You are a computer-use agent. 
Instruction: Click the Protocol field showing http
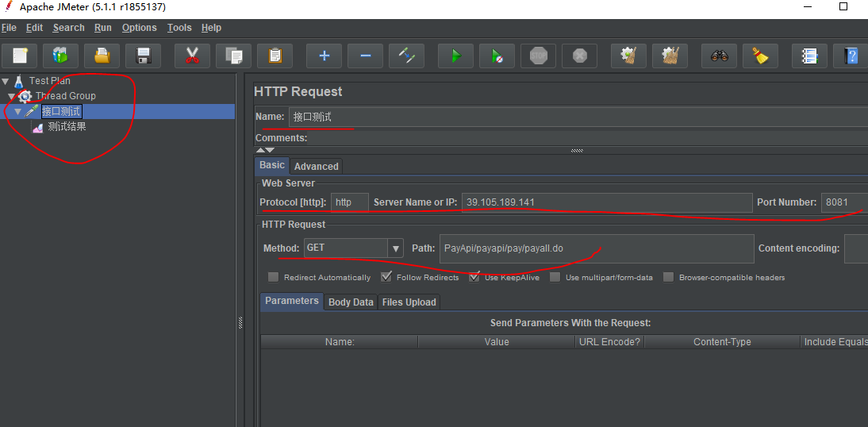click(350, 202)
